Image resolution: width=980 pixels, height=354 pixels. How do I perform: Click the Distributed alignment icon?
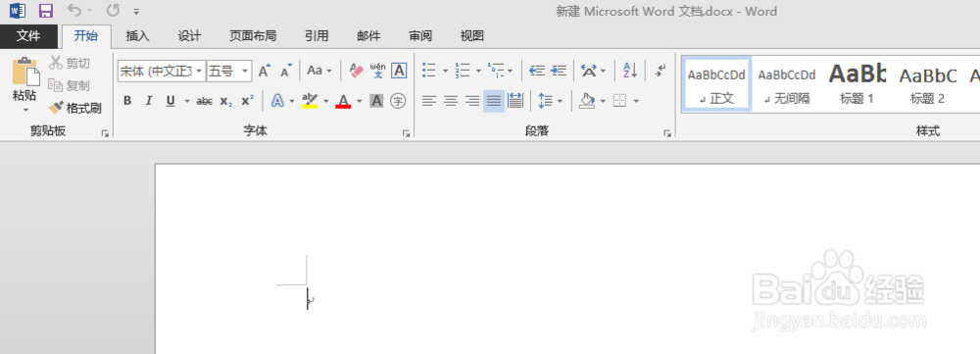515,101
